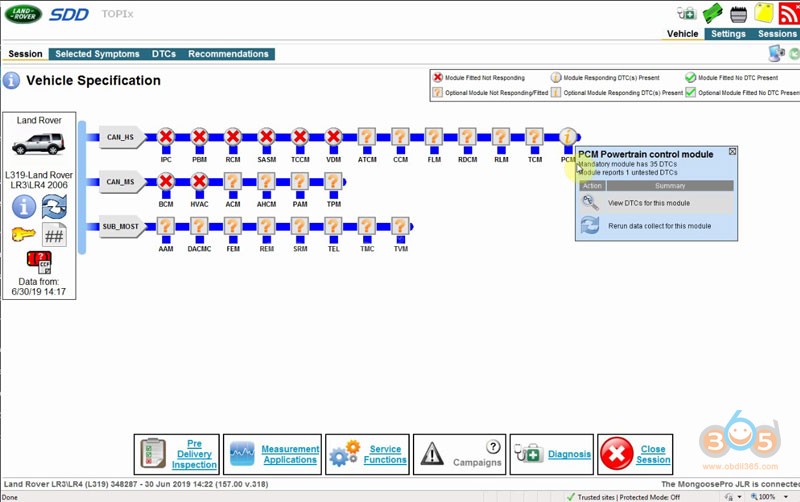Select the TVM module icon
Image resolution: width=800 pixels, height=502 pixels.
click(401, 226)
